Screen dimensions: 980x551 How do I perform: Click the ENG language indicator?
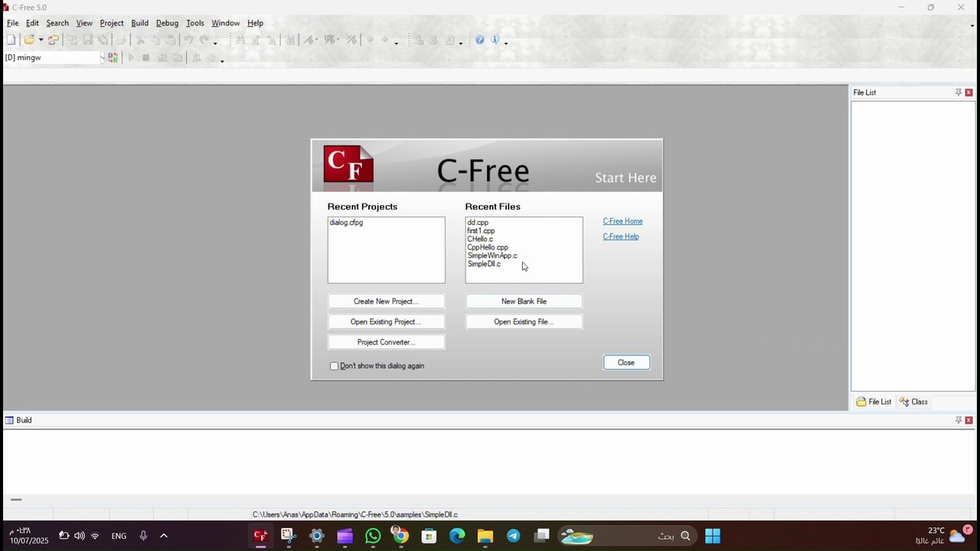click(119, 536)
